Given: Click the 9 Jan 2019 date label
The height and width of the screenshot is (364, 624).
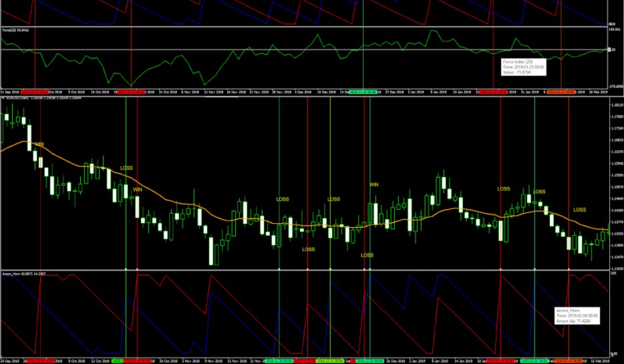Looking at the screenshot, I should 440,92.
